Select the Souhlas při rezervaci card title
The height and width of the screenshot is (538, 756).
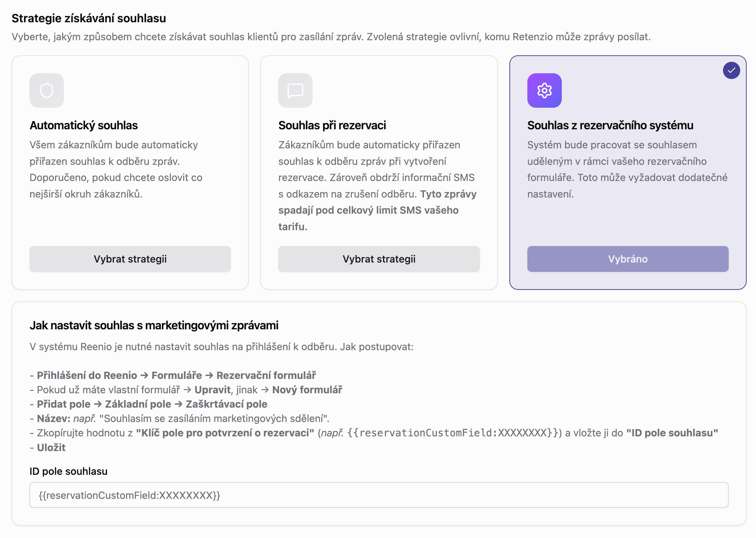point(332,125)
